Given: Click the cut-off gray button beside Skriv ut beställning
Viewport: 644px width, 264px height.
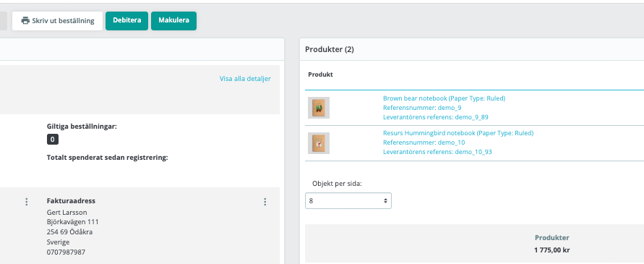Looking at the screenshot, I should (4, 20).
